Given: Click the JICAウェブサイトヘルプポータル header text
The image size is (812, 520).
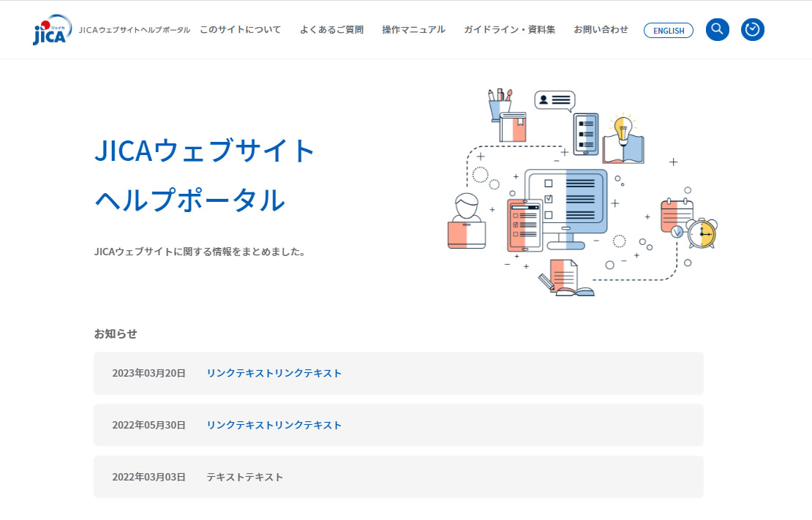Looking at the screenshot, I should [135, 30].
